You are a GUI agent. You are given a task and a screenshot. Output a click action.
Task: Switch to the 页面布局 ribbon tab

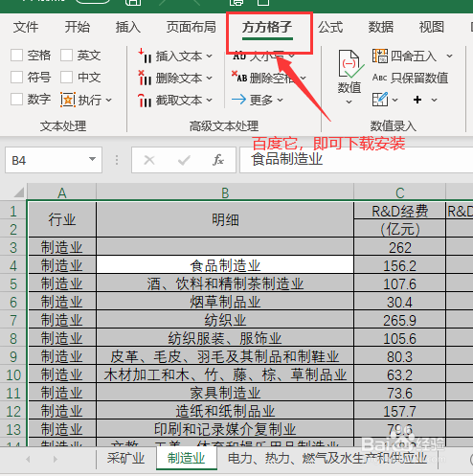(191, 27)
